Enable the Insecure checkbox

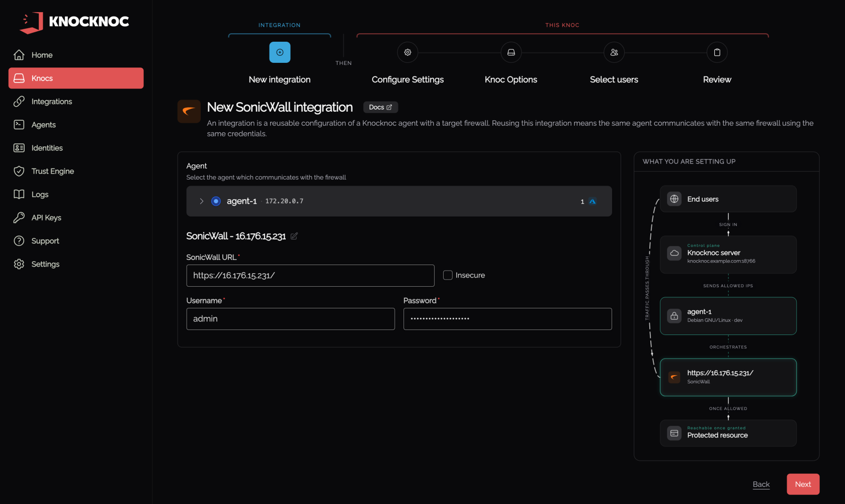click(448, 275)
